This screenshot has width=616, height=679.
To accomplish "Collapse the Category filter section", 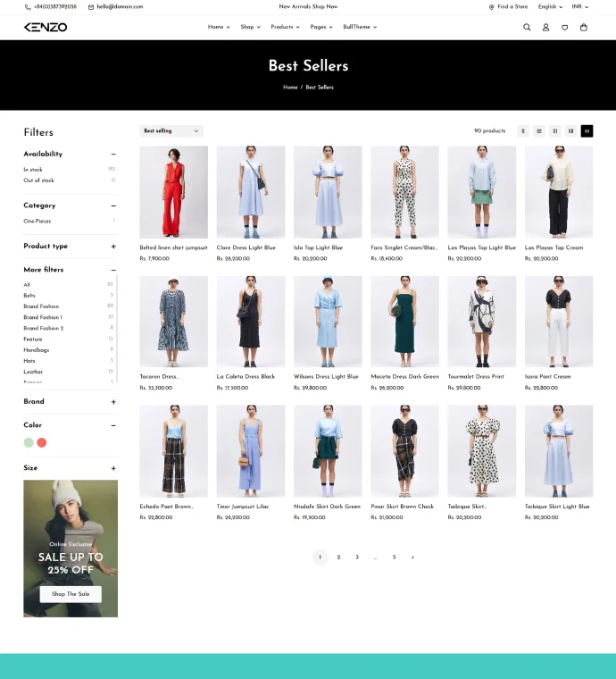I will click(113, 205).
